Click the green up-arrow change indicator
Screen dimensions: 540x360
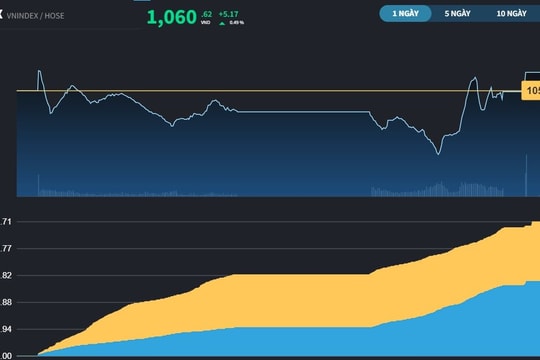point(222,23)
